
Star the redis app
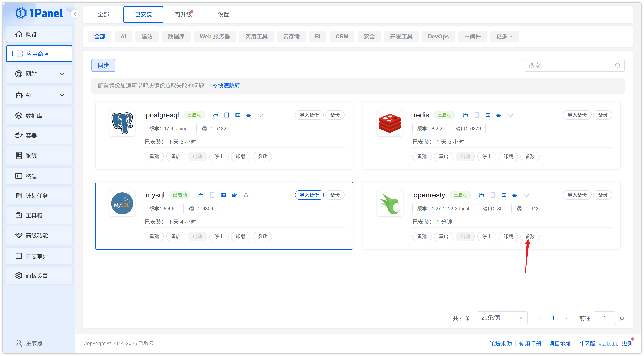[x=510, y=115]
